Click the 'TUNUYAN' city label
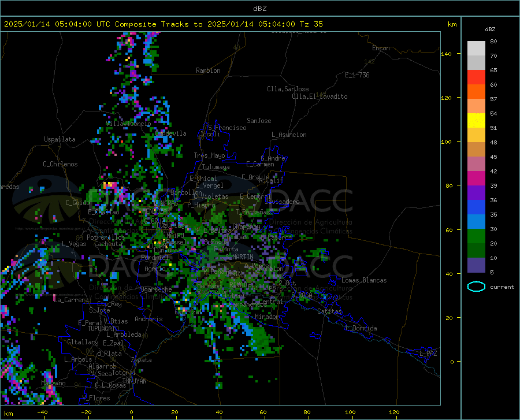 tap(134, 381)
